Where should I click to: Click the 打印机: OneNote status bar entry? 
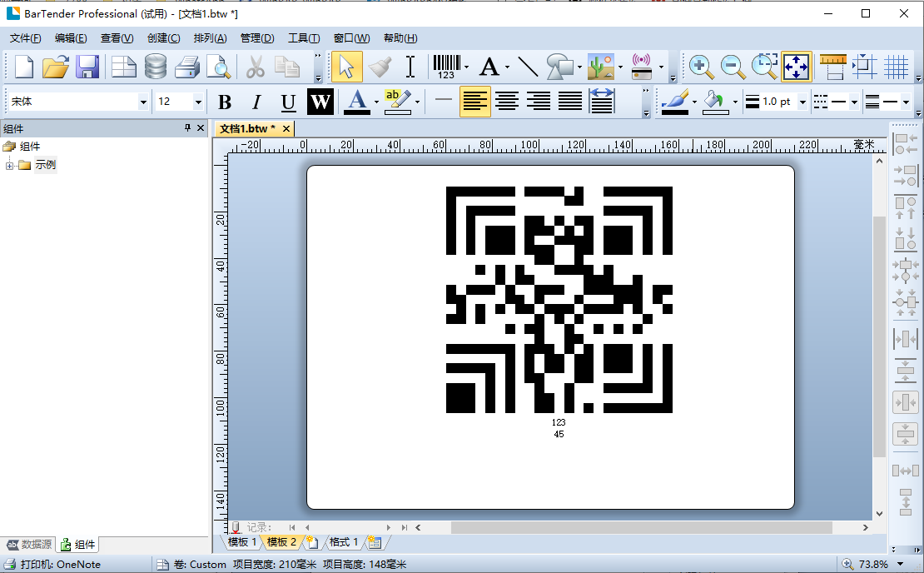[52, 564]
